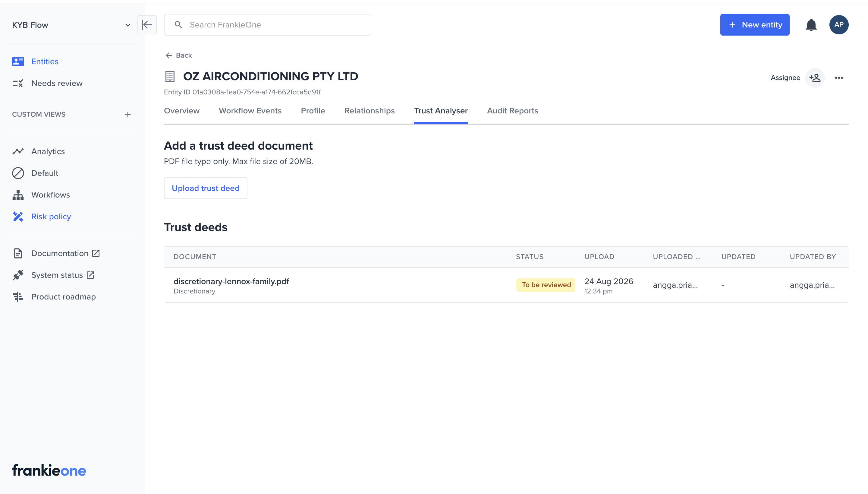Open the Audit Reports tab
868x494 pixels.
513,111
